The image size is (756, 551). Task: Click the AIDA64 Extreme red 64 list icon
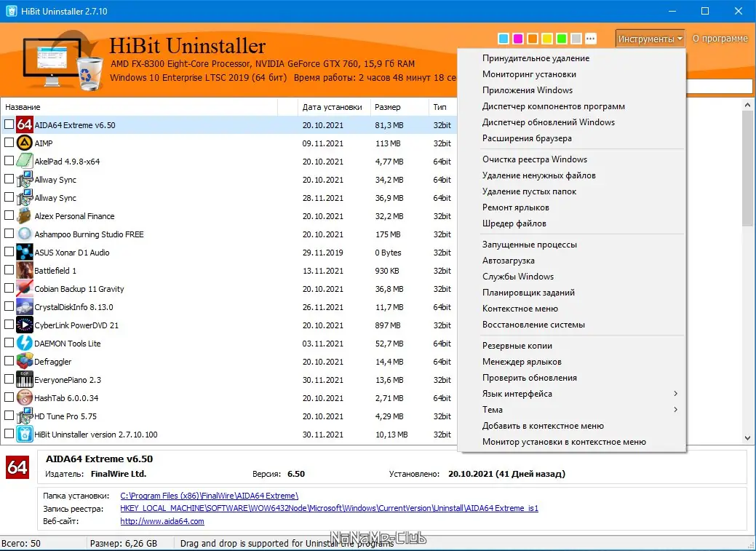coord(24,125)
